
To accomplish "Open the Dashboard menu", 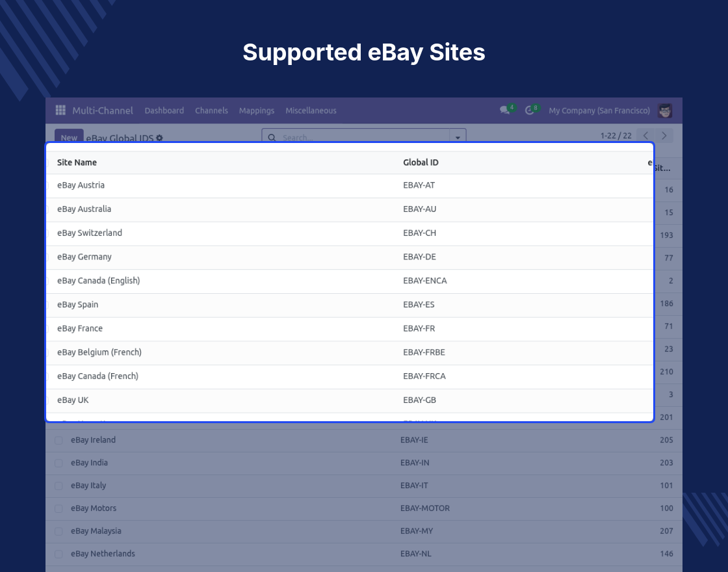I will (x=164, y=110).
